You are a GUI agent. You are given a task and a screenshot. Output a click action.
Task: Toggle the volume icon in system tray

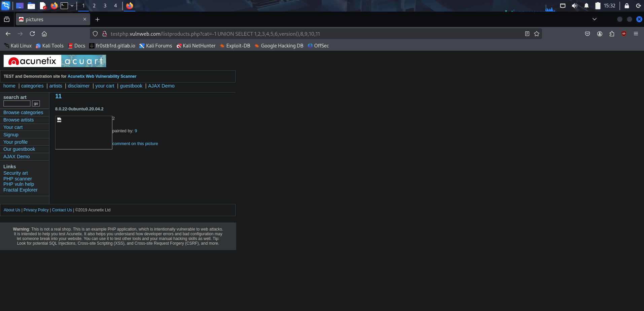(x=574, y=6)
